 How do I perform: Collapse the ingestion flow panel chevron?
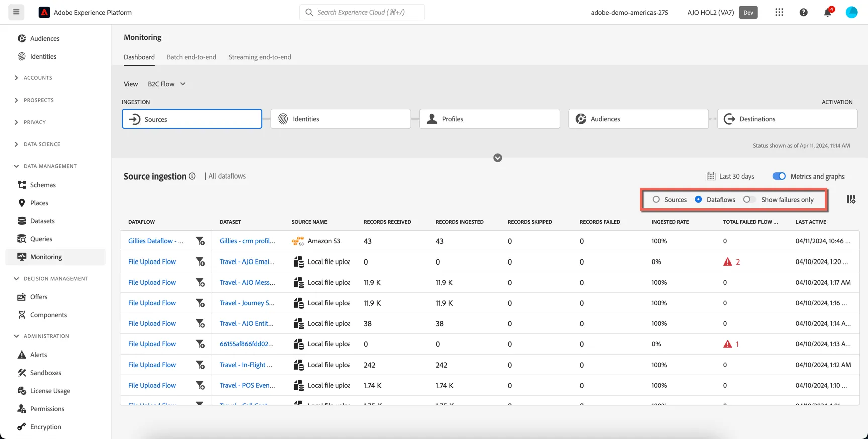coord(498,158)
